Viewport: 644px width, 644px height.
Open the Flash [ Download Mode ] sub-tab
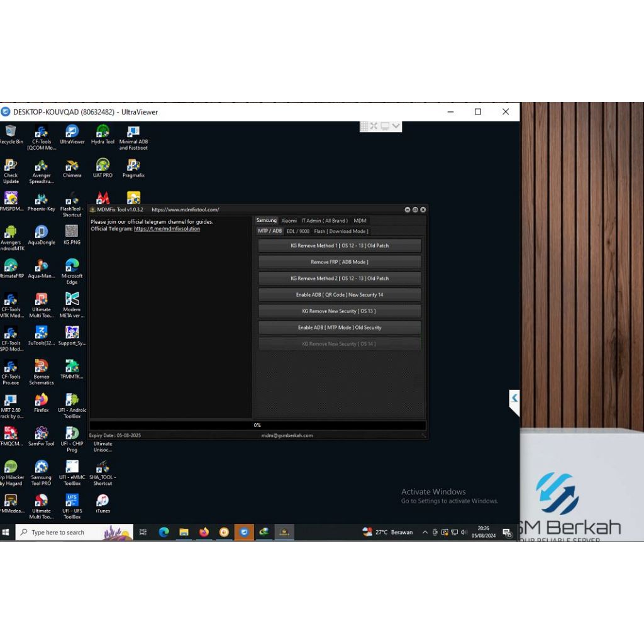click(x=341, y=231)
